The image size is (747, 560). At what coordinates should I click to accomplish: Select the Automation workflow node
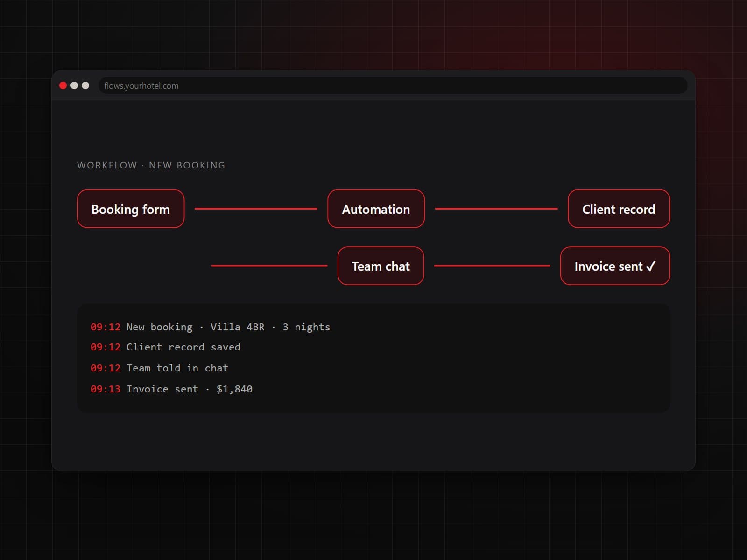coord(376,209)
